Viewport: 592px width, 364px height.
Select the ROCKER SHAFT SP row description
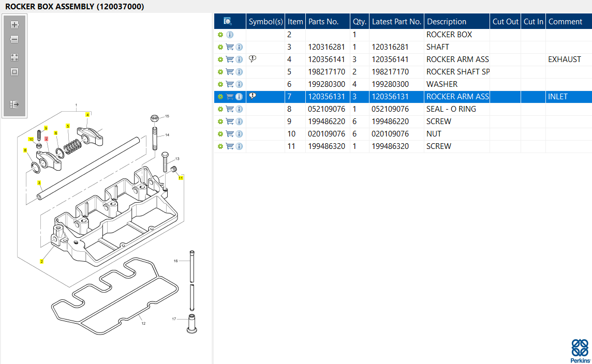(457, 72)
